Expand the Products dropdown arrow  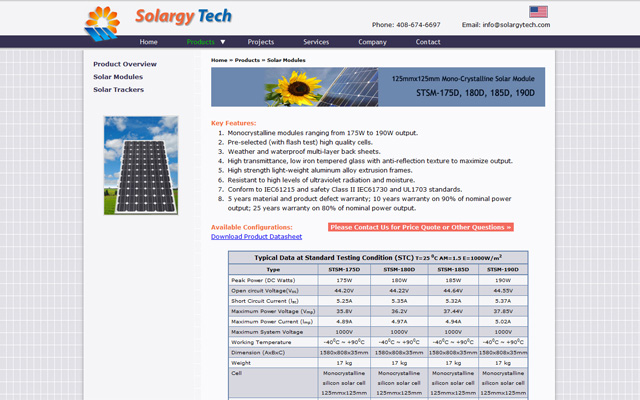click(223, 42)
